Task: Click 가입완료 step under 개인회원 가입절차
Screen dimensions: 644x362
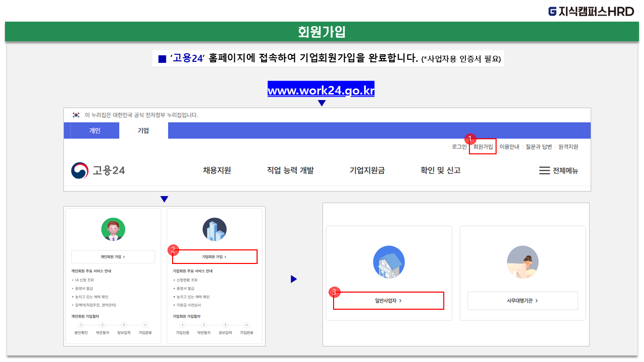Action: coord(145,333)
